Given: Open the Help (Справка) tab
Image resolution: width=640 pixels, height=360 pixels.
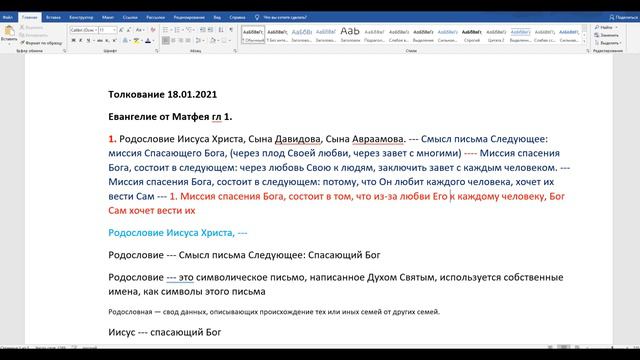Looking at the screenshot, I should (x=237, y=18).
